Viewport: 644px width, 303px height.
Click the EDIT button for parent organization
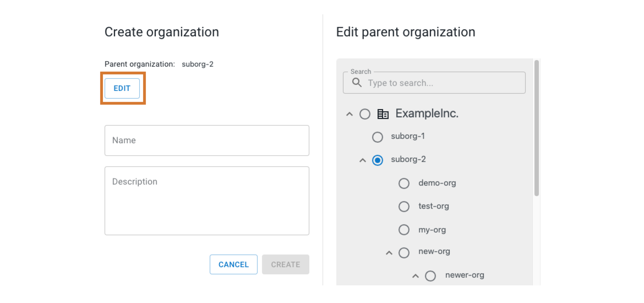point(122,88)
